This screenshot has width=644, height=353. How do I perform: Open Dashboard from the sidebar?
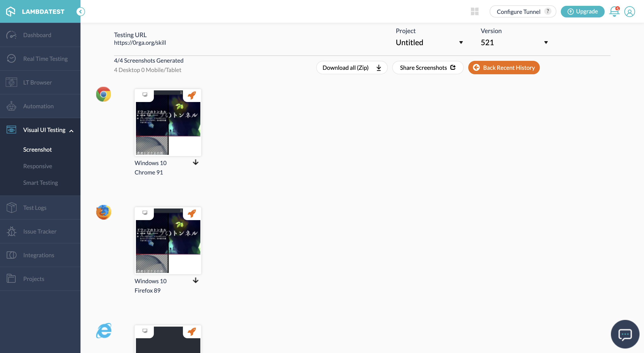click(40, 35)
